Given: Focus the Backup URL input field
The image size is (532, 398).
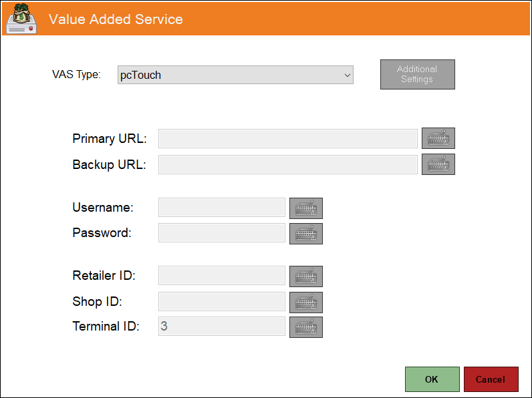Looking at the screenshot, I should pyautogui.click(x=287, y=164).
